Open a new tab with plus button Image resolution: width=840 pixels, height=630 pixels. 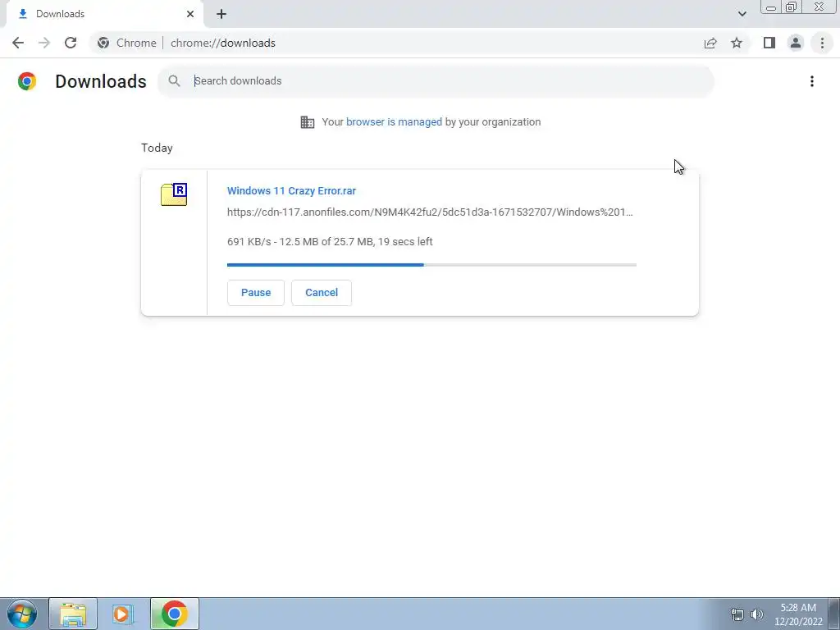[221, 14]
